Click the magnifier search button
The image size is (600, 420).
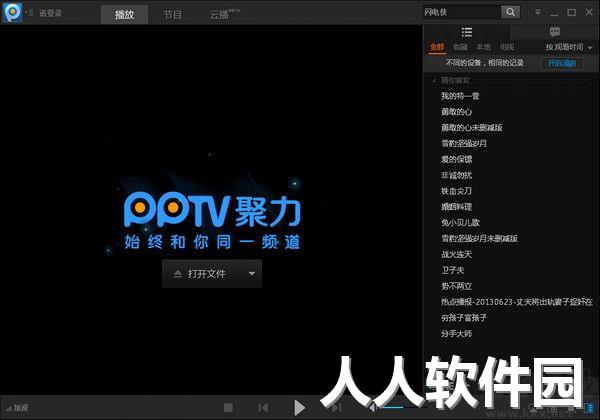pyautogui.click(x=510, y=12)
